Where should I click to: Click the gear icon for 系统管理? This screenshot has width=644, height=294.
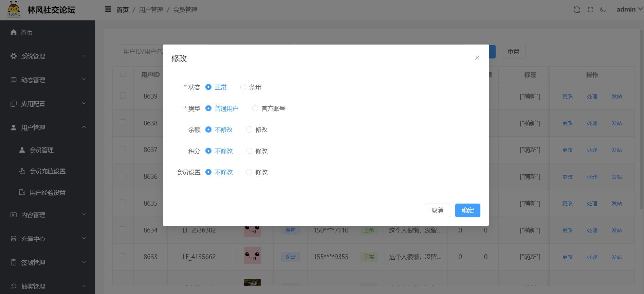pos(14,56)
